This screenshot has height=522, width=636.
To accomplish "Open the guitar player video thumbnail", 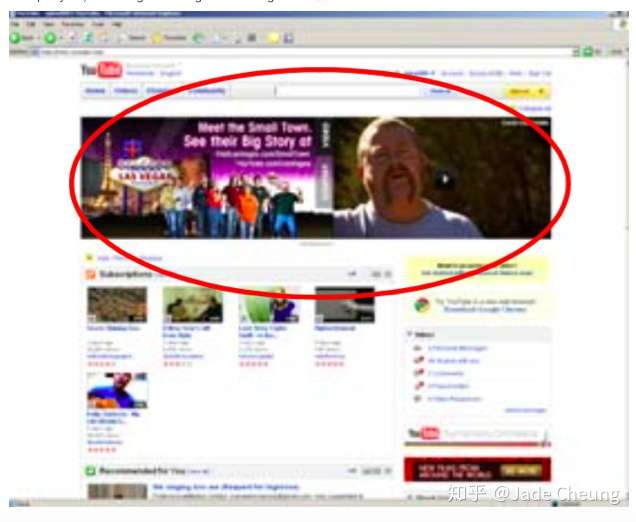I will (117, 391).
